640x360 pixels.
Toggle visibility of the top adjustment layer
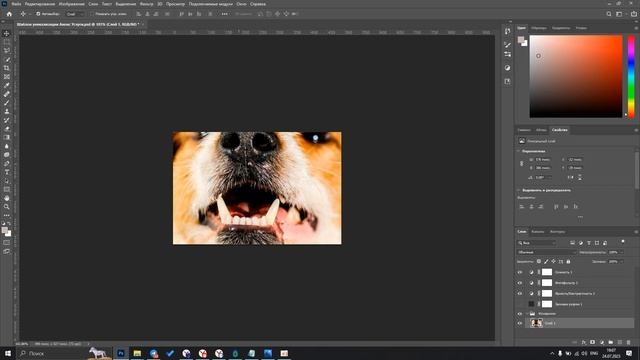coord(520,272)
